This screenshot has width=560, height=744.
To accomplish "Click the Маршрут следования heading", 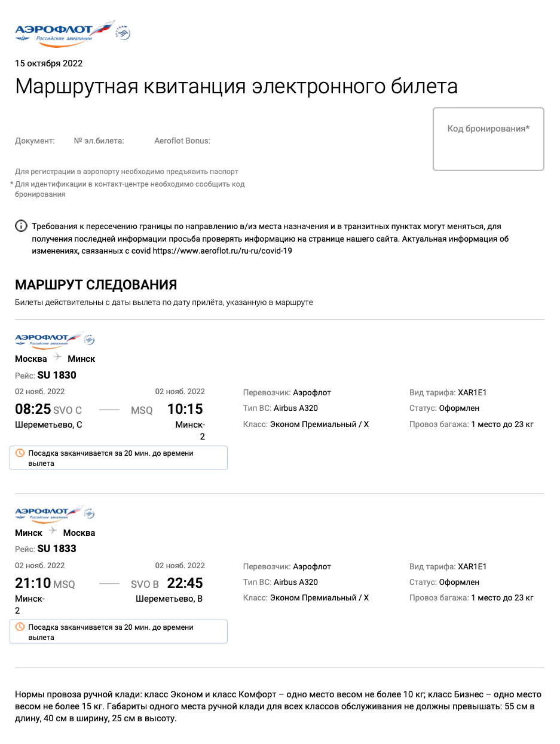I will click(96, 284).
